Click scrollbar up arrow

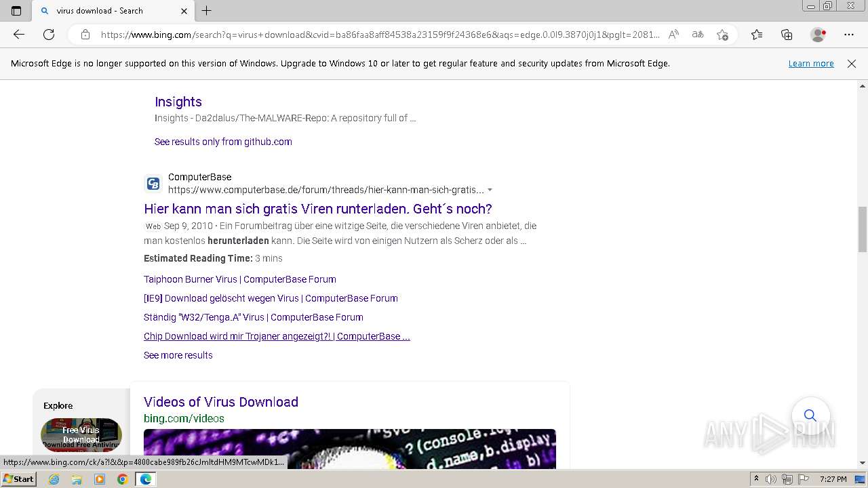(863, 86)
